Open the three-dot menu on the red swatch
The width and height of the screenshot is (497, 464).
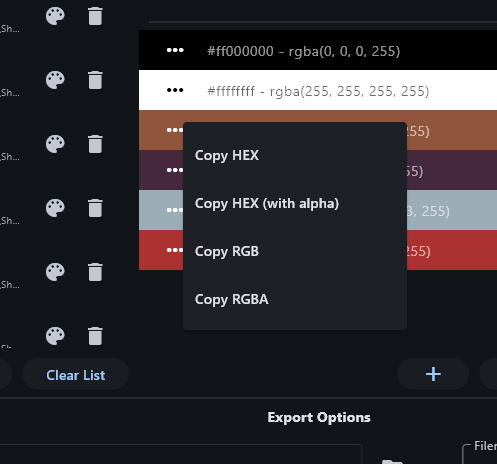[x=175, y=250]
